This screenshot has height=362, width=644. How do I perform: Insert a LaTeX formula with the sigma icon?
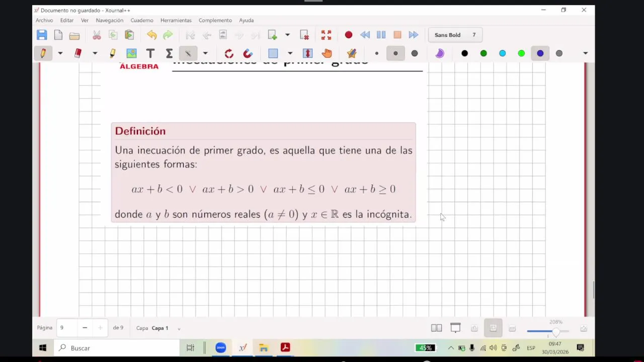[169, 53]
